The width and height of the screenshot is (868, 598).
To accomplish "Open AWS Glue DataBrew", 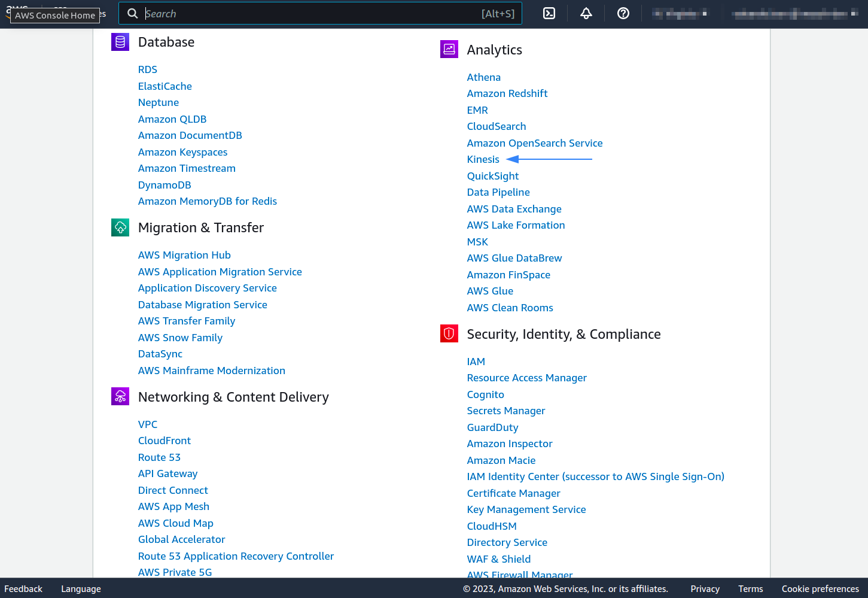I will [x=514, y=258].
